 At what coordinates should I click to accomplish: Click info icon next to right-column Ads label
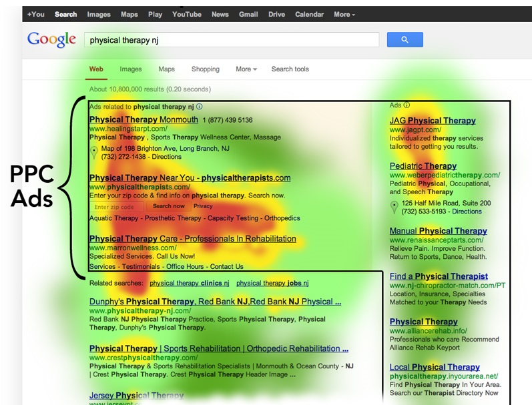(407, 105)
